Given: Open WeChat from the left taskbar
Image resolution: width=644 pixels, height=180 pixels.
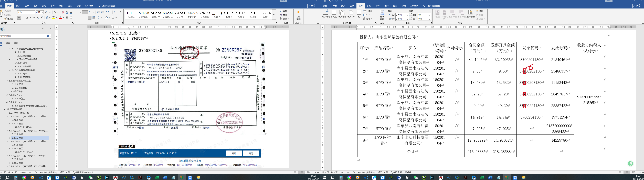Looking at the screenshot, I should tap(90, 177).
